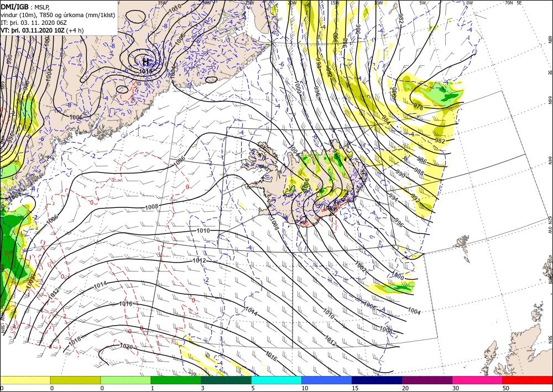Click the 'H' high-pressure marker over Greenland
This screenshot has width=553, height=392.
[x=145, y=62]
